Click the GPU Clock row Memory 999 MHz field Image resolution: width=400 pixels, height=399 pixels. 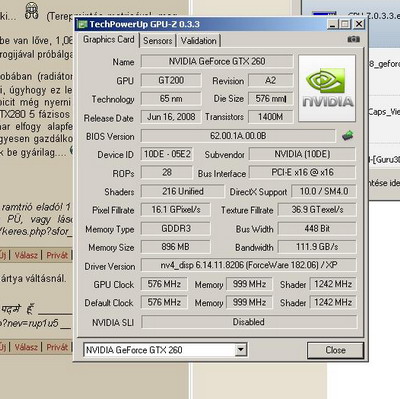[x=249, y=284]
